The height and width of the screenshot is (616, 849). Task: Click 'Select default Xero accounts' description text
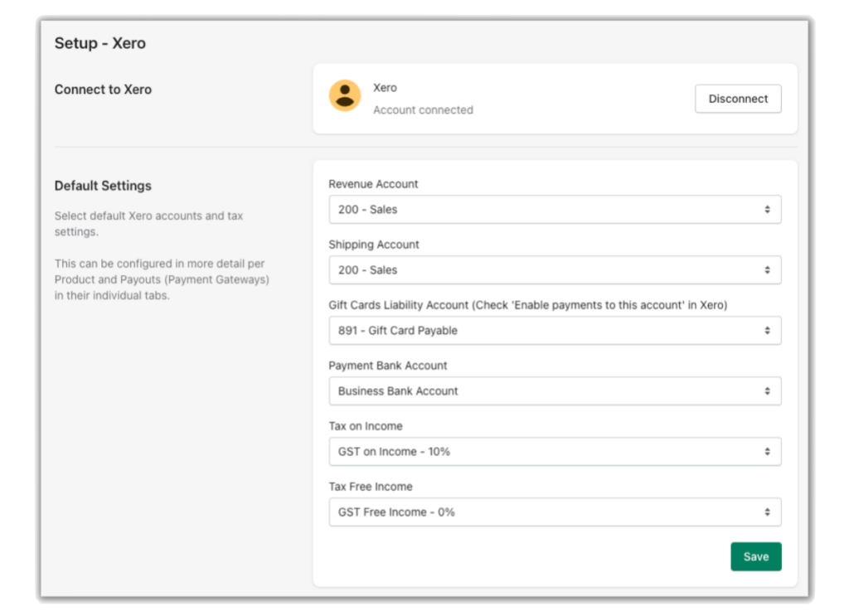coord(149,224)
